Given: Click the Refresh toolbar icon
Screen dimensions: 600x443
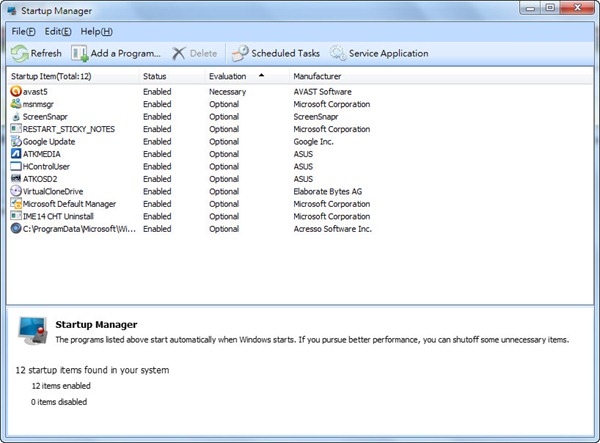Looking at the screenshot, I should tap(20, 53).
